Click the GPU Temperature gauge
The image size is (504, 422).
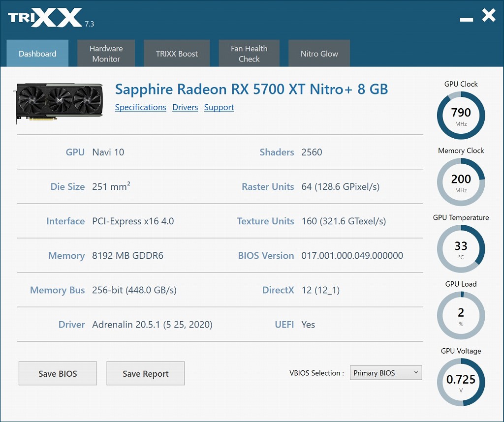point(461,249)
